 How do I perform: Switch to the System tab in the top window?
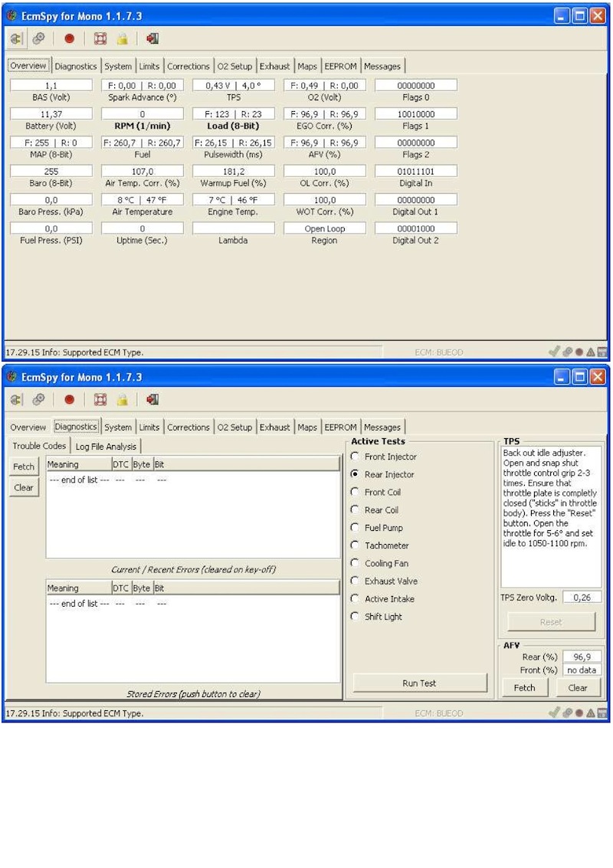[x=118, y=66]
